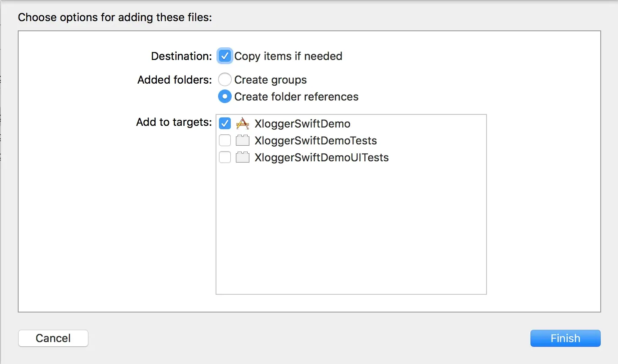Click the "Add to targets:" label
The height and width of the screenshot is (364, 618).
pyautogui.click(x=174, y=122)
